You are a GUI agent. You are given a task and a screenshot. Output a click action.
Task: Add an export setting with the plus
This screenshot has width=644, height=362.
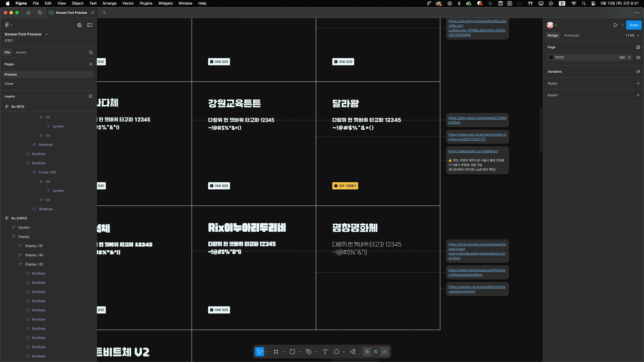[638, 95]
